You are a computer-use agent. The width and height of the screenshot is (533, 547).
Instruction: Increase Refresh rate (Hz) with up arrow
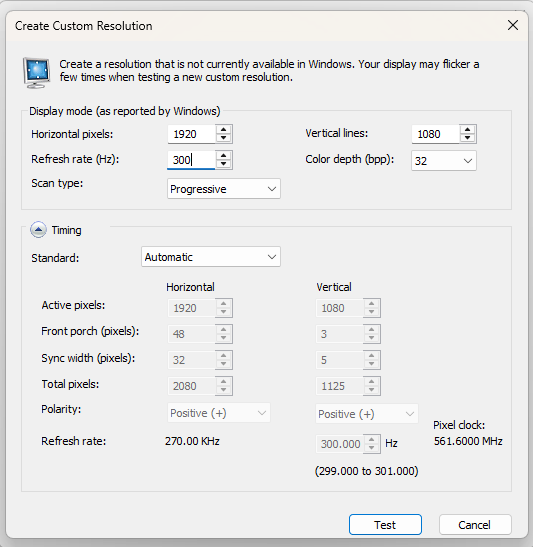[x=224, y=155]
